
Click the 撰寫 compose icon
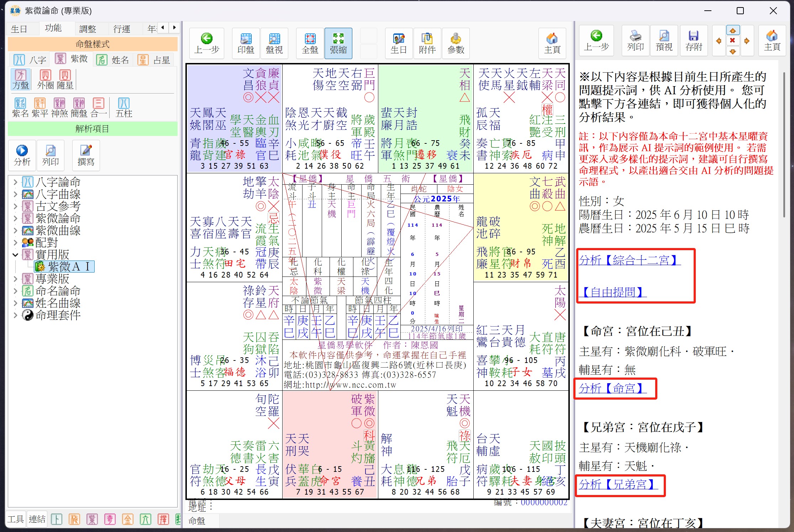pyautogui.click(x=86, y=155)
